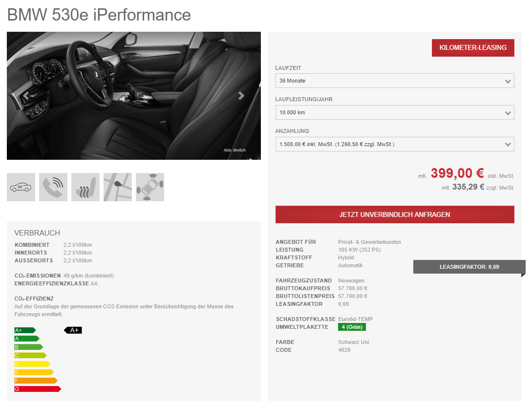
Task: Click the heated seat feature icon
Action: [85, 187]
